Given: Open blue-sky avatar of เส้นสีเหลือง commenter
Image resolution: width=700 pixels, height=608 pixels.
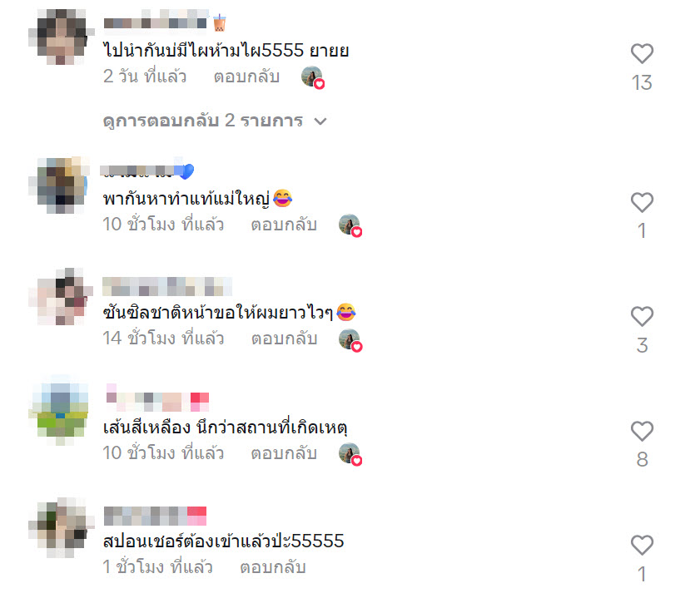Looking at the screenshot, I should (x=59, y=411).
